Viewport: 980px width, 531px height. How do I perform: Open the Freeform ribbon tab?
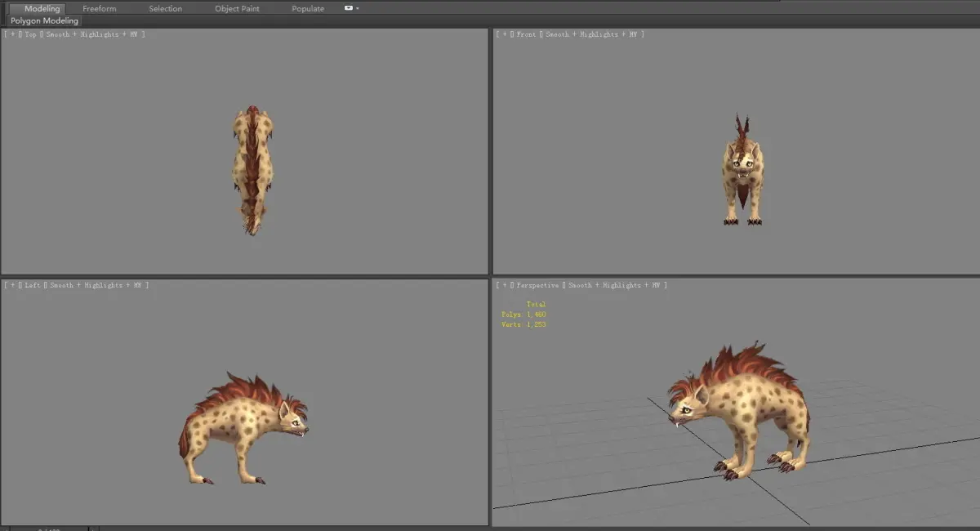tap(100, 8)
